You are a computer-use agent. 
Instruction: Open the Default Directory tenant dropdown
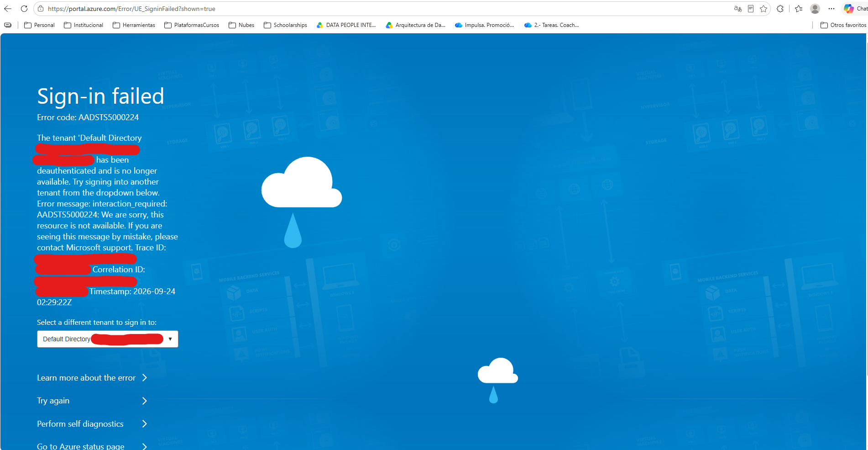point(108,339)
